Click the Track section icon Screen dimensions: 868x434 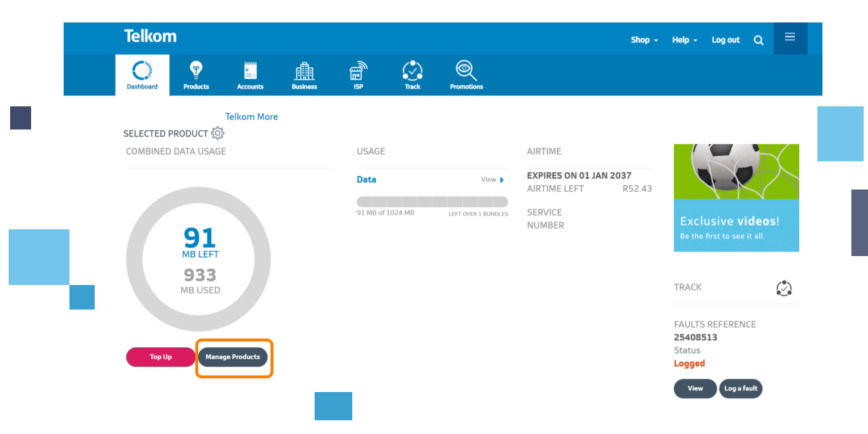click(x=784, y=288)
